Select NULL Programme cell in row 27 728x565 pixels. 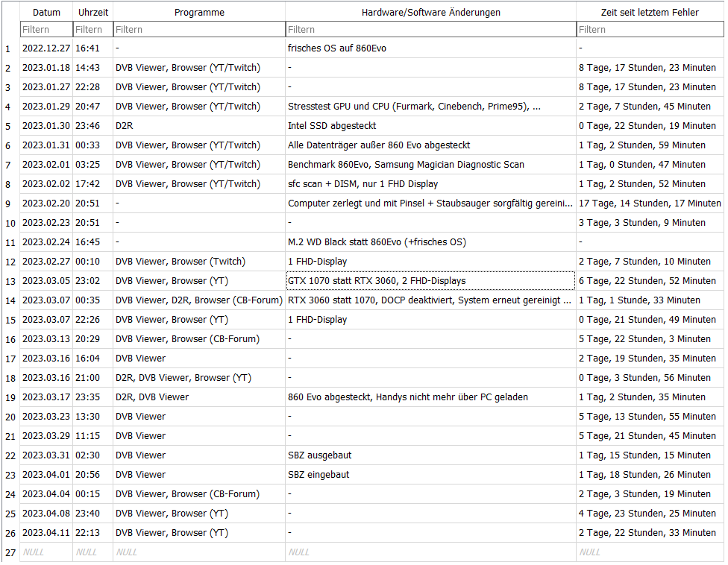coord(199,552)
